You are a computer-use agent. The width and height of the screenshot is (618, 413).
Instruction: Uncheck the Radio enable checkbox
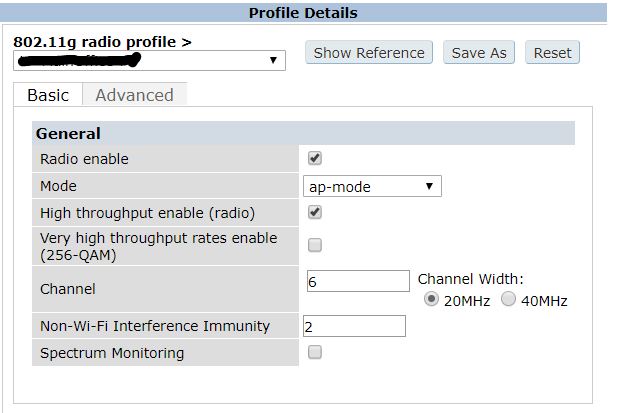coord(315,158)
